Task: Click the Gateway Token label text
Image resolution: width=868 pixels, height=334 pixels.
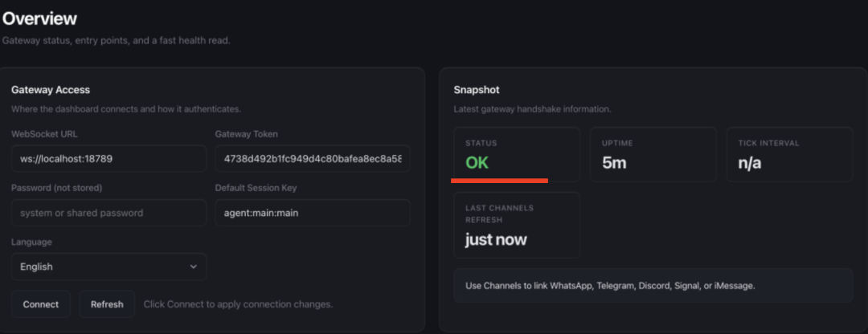Action: (x=247, y=134)
